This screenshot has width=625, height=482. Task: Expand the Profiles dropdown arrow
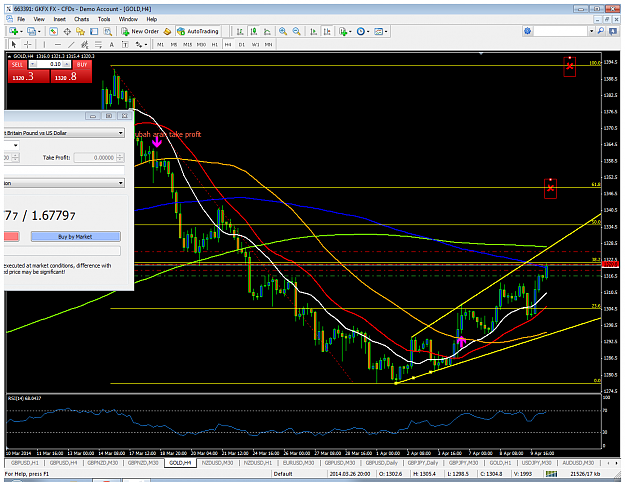[38, 31]
